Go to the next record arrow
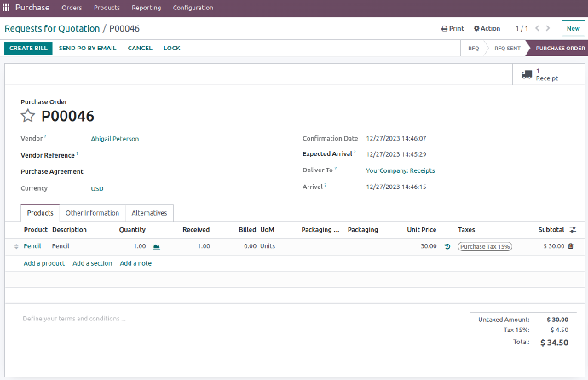Screen dimensions: 588x380 [x=550, y=28]
